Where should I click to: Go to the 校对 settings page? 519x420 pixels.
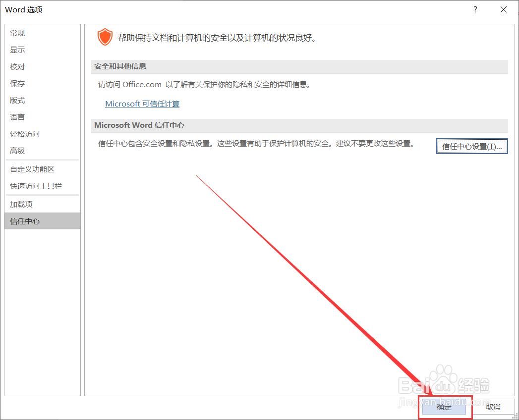[42, 67]
